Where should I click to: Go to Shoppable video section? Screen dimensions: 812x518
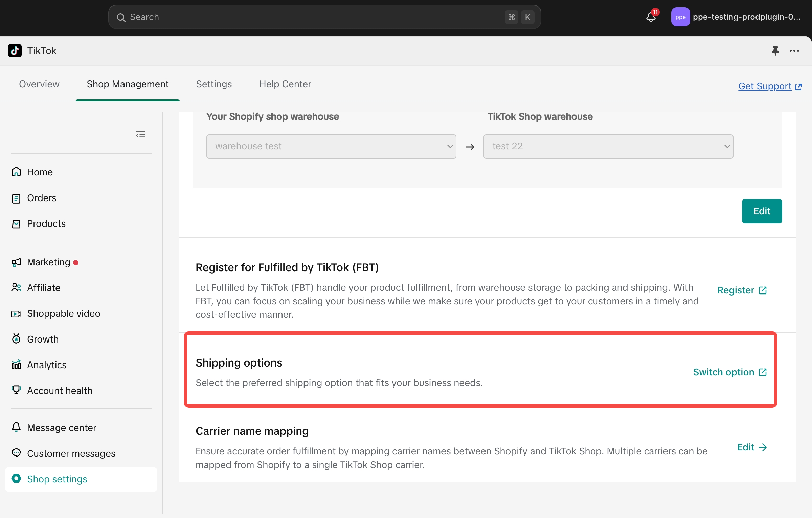[x=64, y=313]
